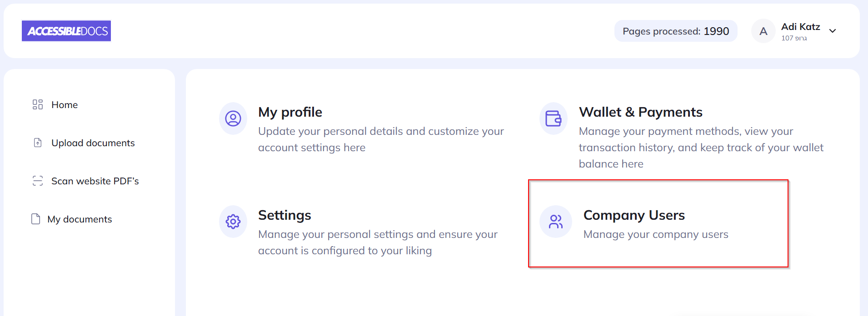868x316 pixels.
Task: Click the AccessibleDocs logo
Action: point(66,31)
